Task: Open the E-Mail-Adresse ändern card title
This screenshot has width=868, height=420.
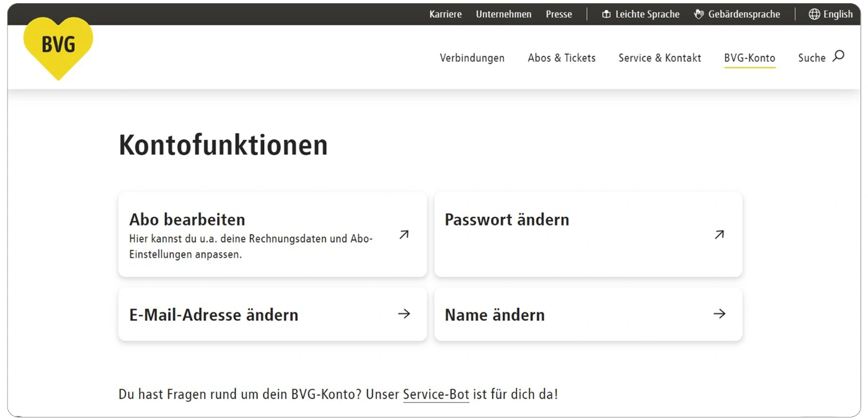Action: 213,315
